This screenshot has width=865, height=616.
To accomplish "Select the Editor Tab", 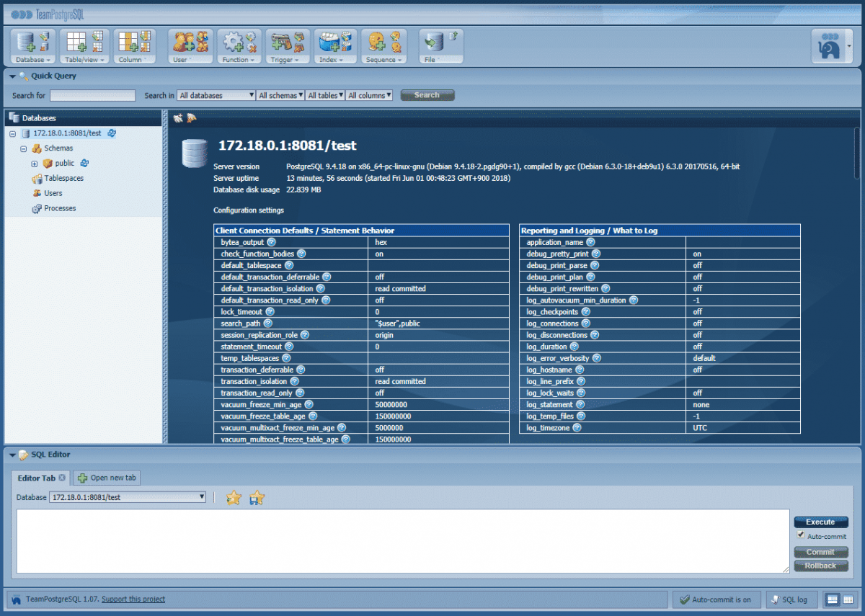I will [x=37, y=478].
